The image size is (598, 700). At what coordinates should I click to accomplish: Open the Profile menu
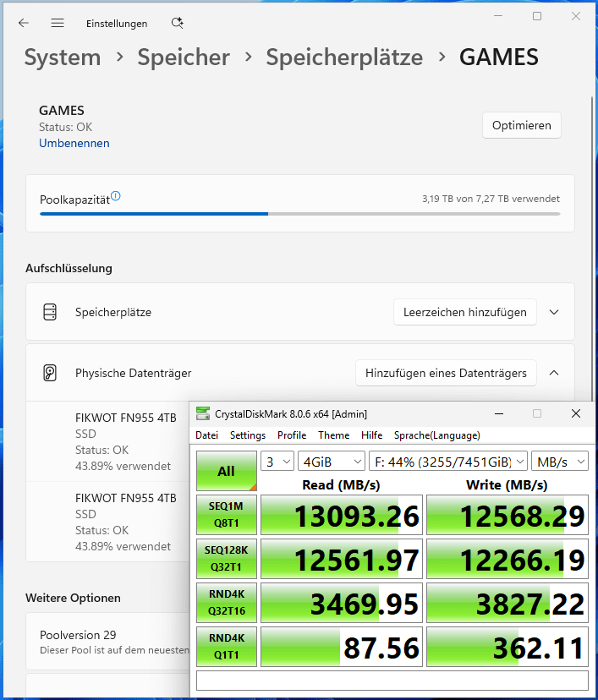(292, 435)
